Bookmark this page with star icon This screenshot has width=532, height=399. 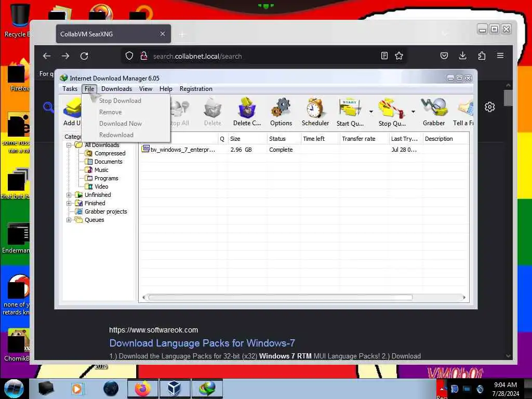pos(399,56)
